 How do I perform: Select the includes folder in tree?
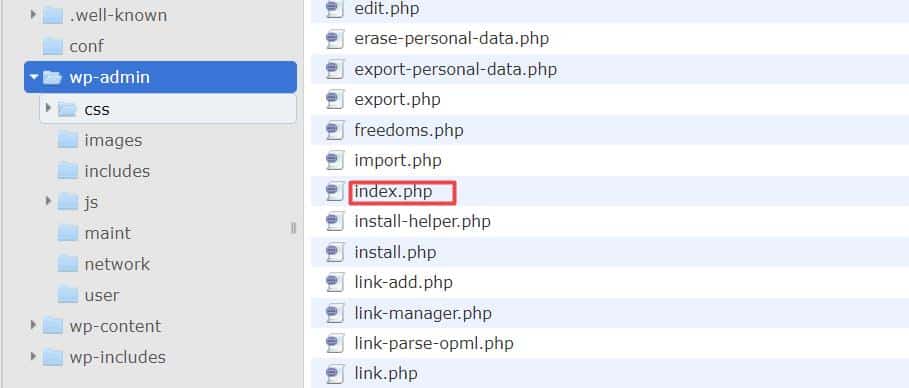click(x=117, y=171)
